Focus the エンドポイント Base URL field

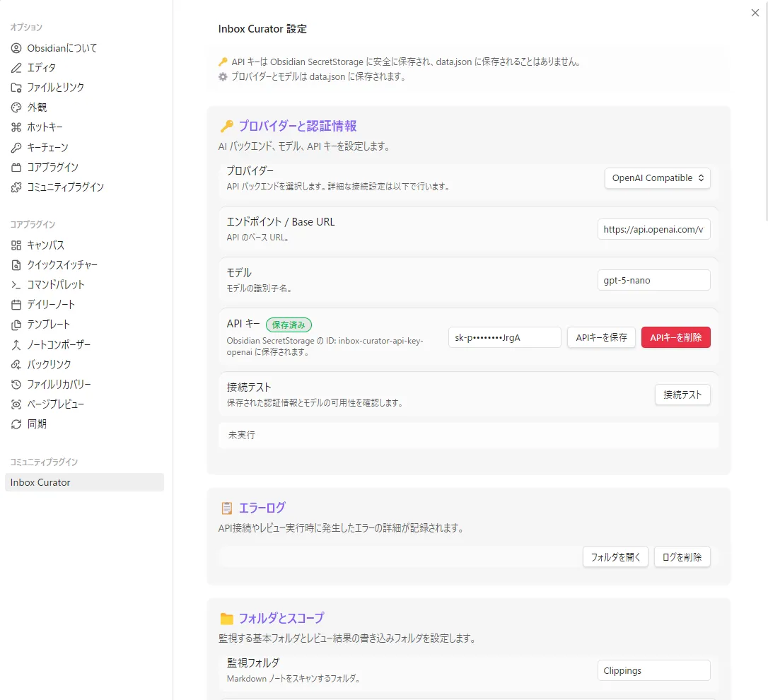[653, 229]
